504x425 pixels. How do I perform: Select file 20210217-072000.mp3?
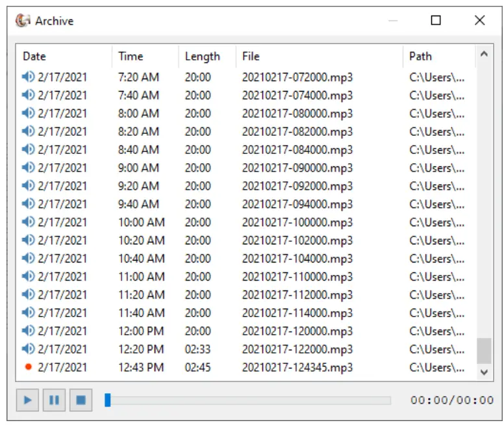click(297, 77)
